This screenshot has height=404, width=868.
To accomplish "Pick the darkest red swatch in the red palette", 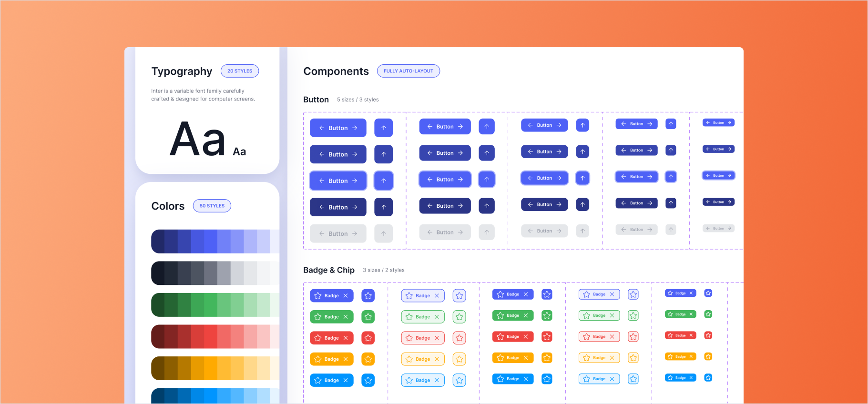I will tap(158, 336).
